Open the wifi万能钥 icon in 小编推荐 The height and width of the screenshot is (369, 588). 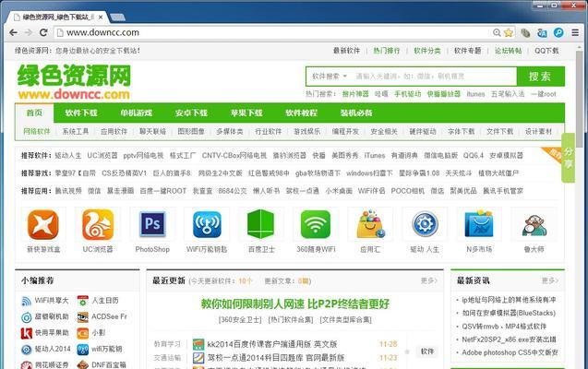[x=82, y=349]
